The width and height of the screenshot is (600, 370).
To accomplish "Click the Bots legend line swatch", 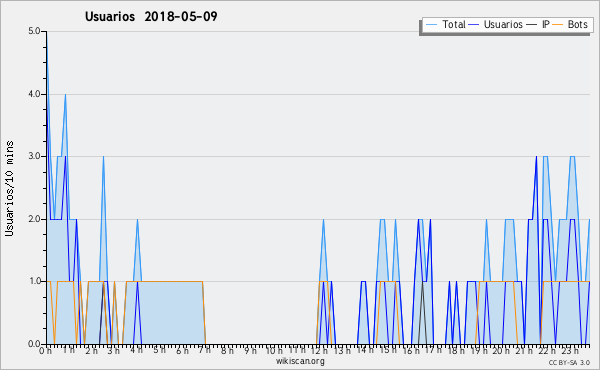I will coord(558,25).
